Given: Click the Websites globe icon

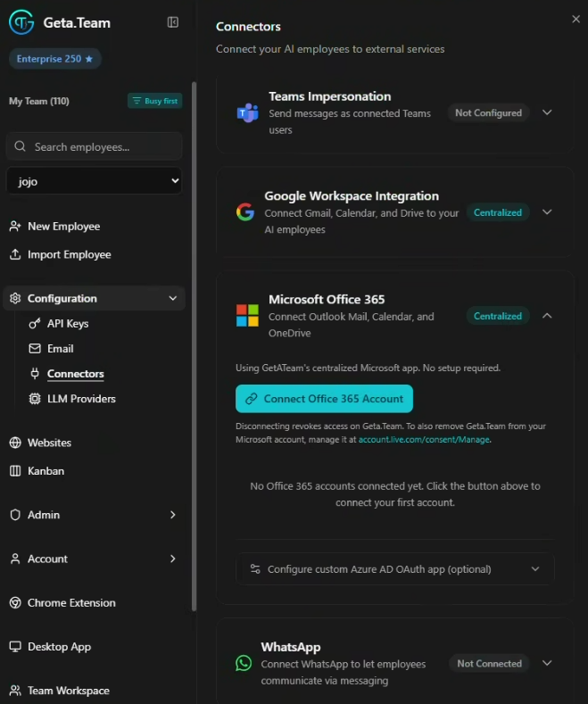Looking at the screenshot, I should 15,443.
